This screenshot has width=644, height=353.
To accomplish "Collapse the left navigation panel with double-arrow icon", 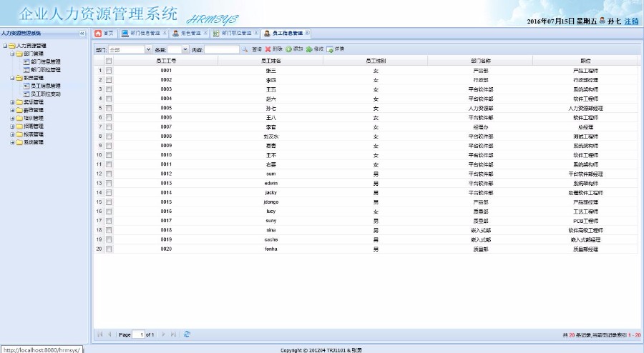I will (x=82, y=33).
